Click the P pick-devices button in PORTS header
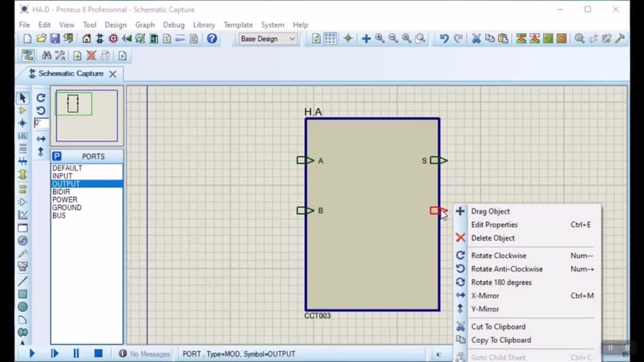Viewport: 644px width, 362px height. point(57,156)
